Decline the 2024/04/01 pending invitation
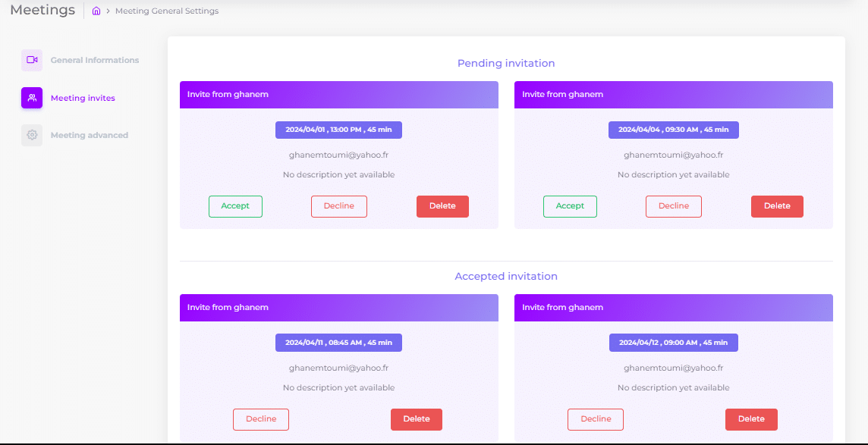Image resolution: width=868 pixels, height=445 pixels. 338,206
